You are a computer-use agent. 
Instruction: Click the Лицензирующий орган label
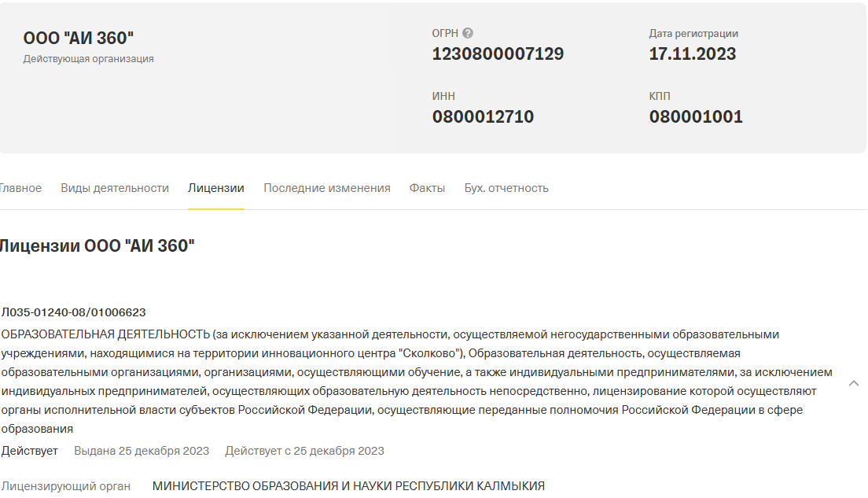click(66, 486)
